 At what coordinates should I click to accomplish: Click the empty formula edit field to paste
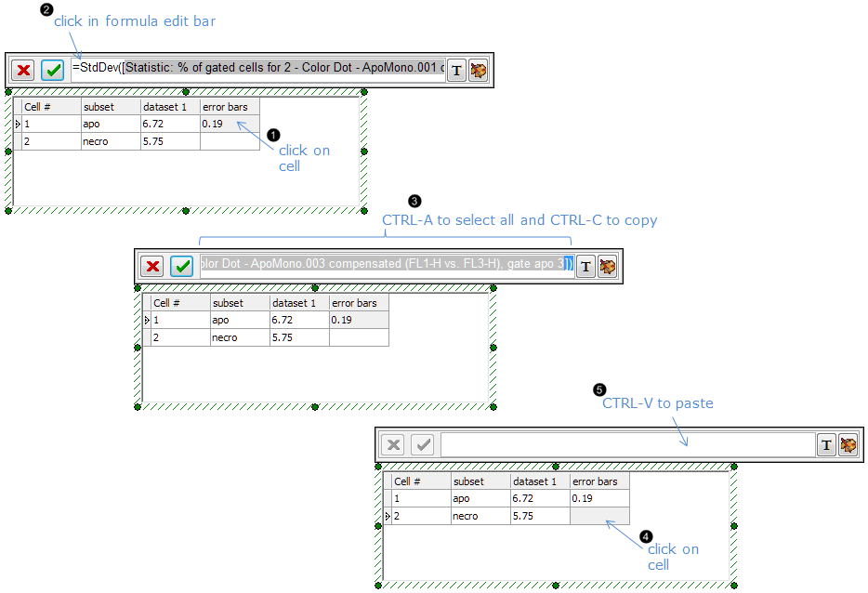(x=627, y=445)
